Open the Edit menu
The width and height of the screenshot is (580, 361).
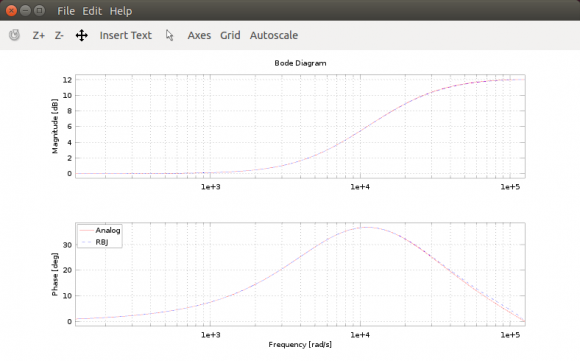pyautogui.click(x=92, y=11)
